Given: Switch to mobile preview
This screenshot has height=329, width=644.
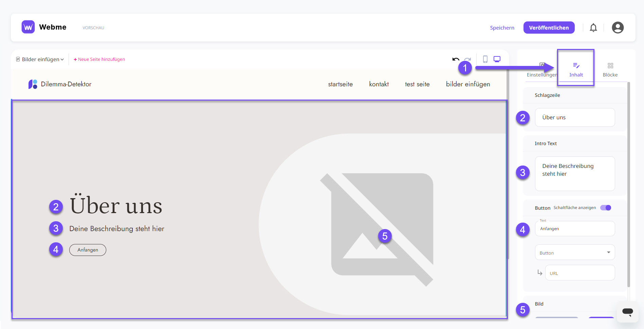Looking at the screenshot, I should pos(485,59).
